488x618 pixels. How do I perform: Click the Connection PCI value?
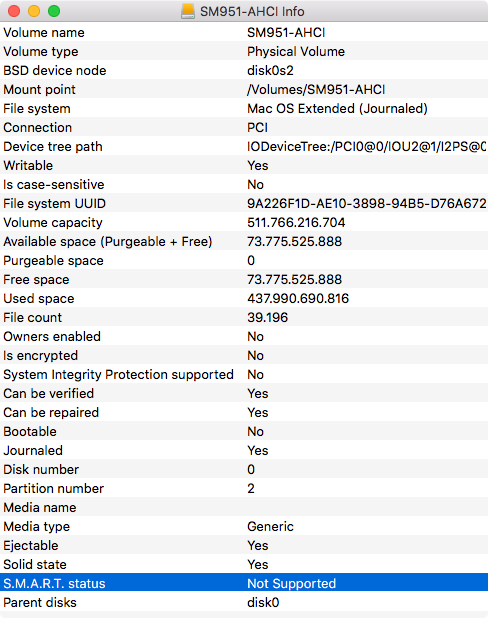[x=257, y=127]
